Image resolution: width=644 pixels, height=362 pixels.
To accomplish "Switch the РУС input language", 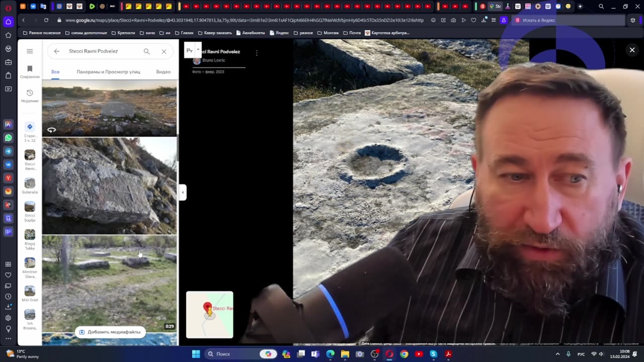I will click(581, 354).
